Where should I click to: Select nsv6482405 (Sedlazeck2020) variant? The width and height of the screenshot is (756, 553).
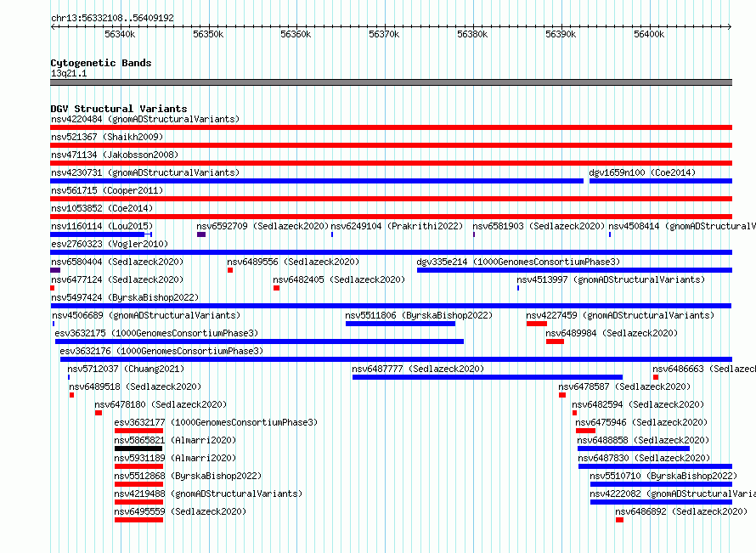[339, 279]
